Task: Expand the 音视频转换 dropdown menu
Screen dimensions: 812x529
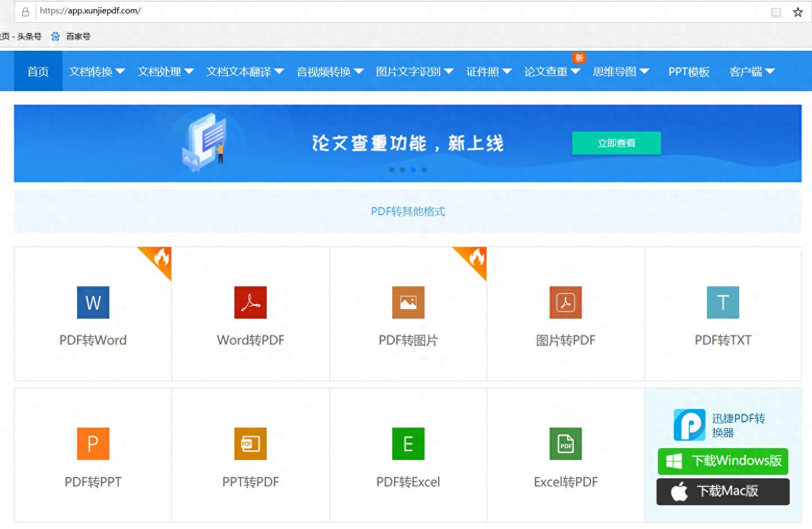Action: tap(330, 72)
